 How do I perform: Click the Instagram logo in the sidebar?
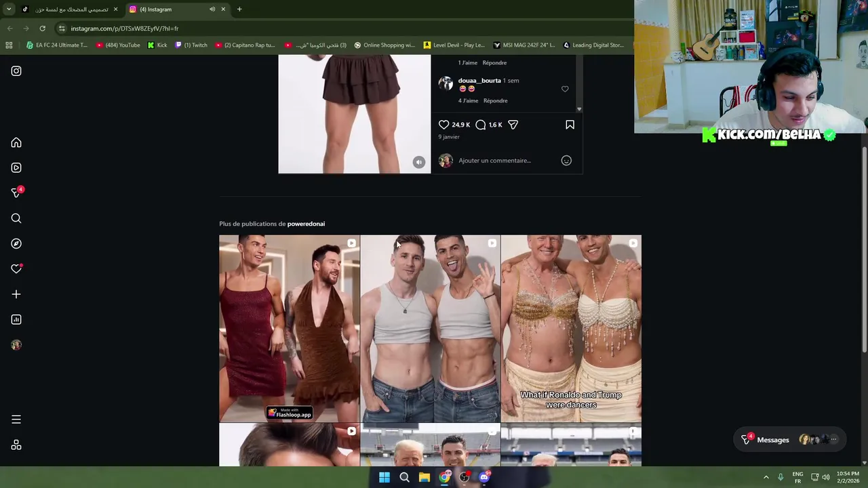click(16, 70)
